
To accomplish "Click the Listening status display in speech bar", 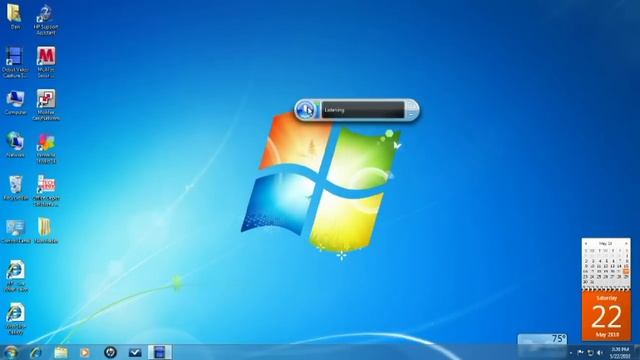I will point(363,110).
